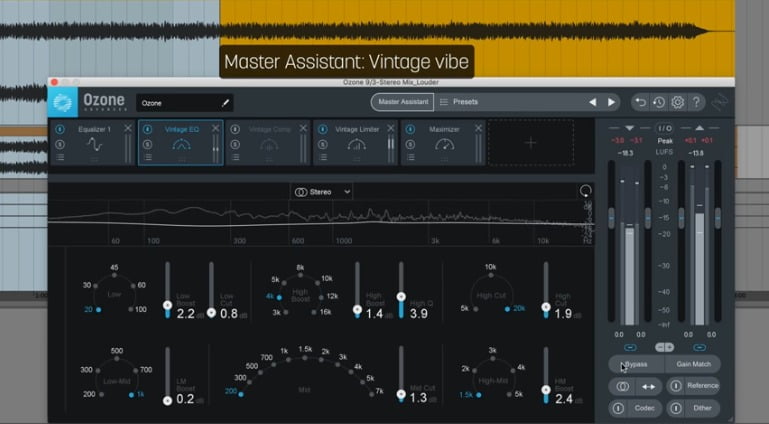Set High Cut frequency to the 10k dot
Screen dimensions: 769x424
coord(491,275)
